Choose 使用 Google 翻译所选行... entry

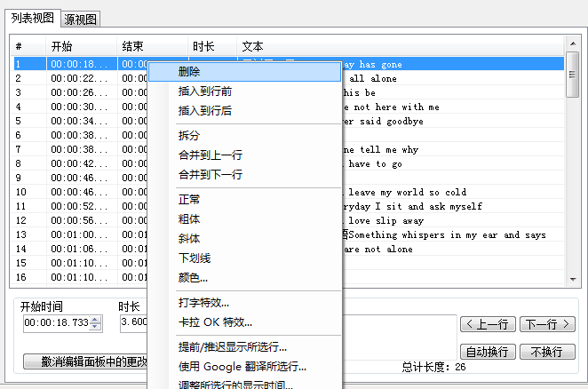click(244, 367)
